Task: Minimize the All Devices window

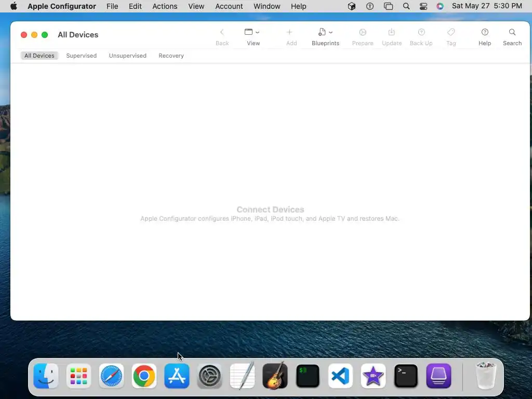Action: pos(34,35)
